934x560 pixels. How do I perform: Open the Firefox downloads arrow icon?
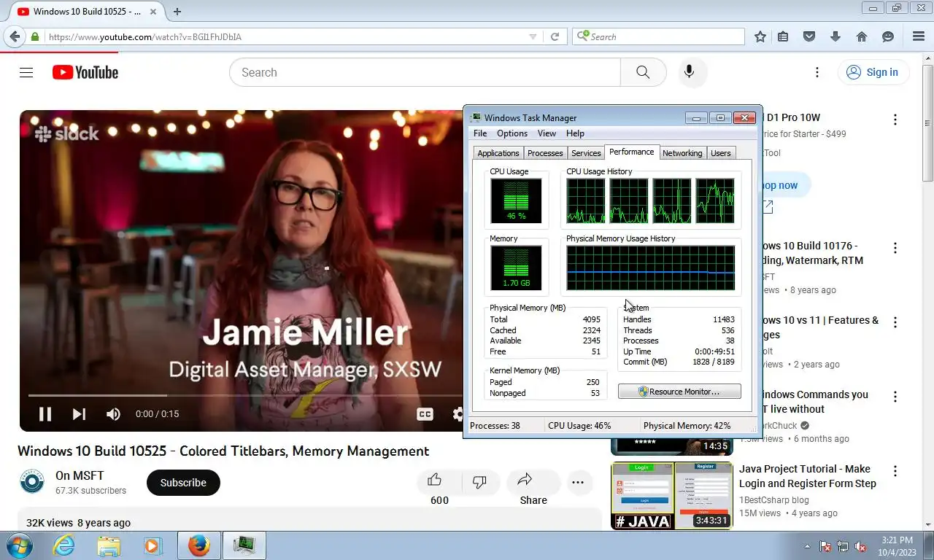pos(835,36)
